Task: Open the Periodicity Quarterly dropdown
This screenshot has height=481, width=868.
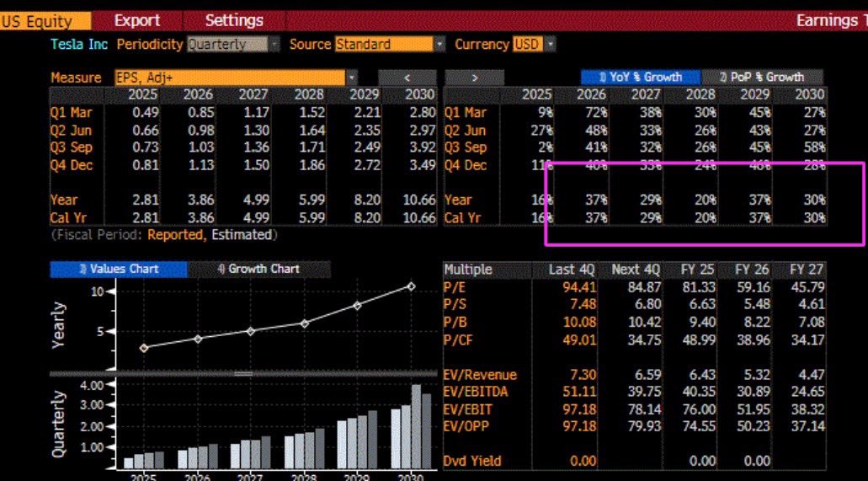Action: click(275, 45)
